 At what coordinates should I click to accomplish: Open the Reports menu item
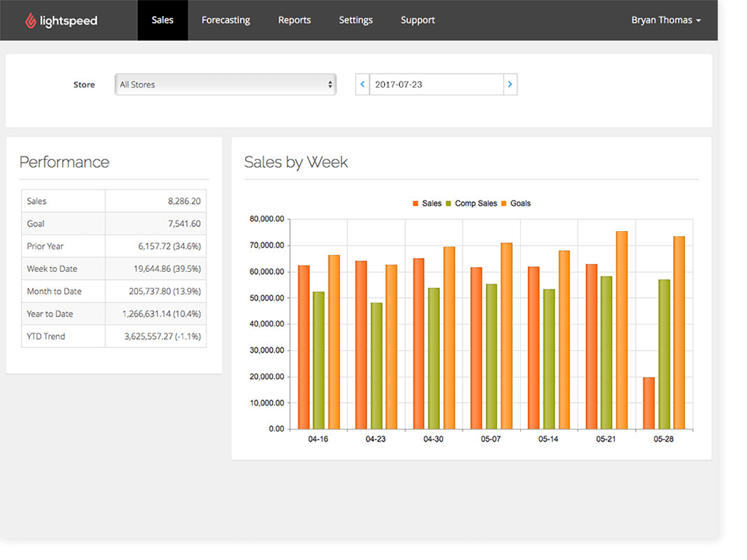[x=295, y=20]
